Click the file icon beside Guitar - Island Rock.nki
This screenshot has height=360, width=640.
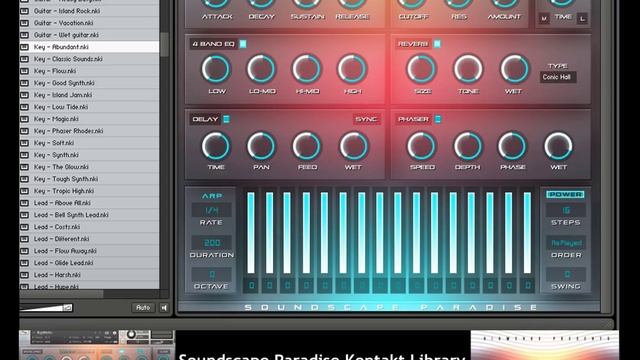(24, 11)
